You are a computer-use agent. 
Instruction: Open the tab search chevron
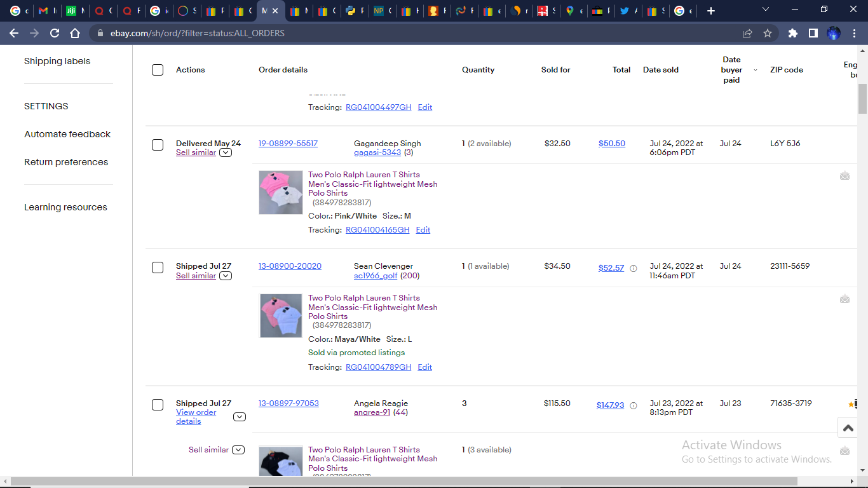[766, 10]
